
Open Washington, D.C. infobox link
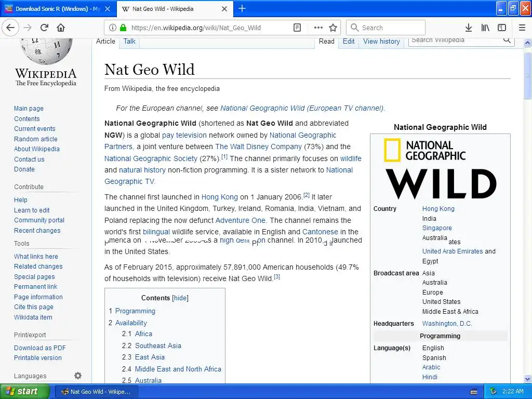coord(447,324)
